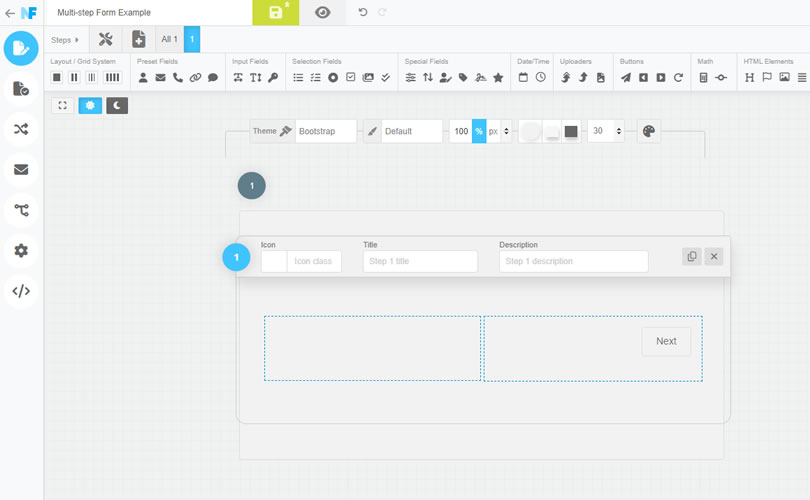Add the next step button element
This screenshot has height=500, width=810.
click(x=661, y=77)
